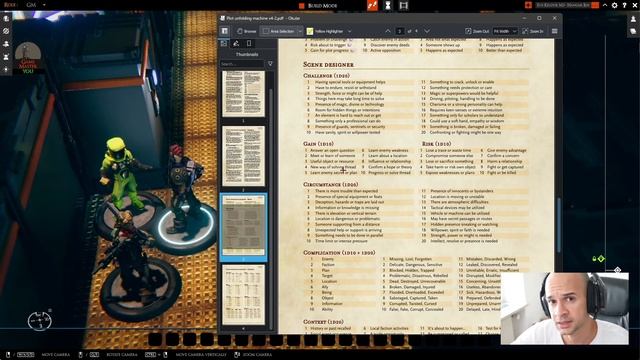Viewport: 640px width, 360px height.
Task: Open the left sidebar players icon
Action: pyautogui.click(x=6, y=44)
